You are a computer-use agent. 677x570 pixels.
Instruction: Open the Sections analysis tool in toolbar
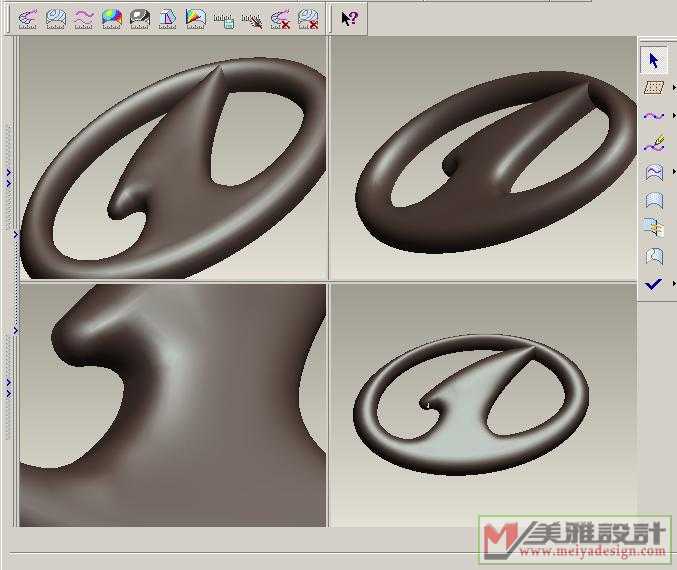click(56, 19)
